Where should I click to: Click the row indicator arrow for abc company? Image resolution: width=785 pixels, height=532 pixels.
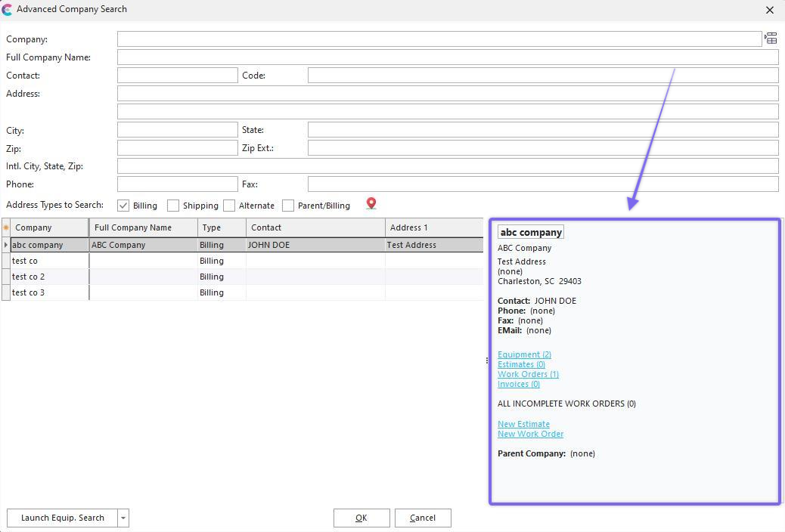click(6, 245)
